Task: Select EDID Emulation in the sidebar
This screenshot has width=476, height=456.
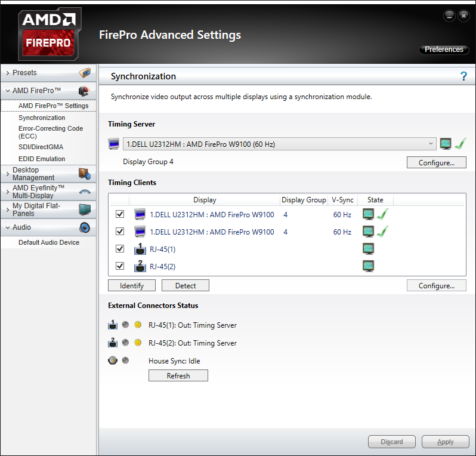Action: coord(42,159)
